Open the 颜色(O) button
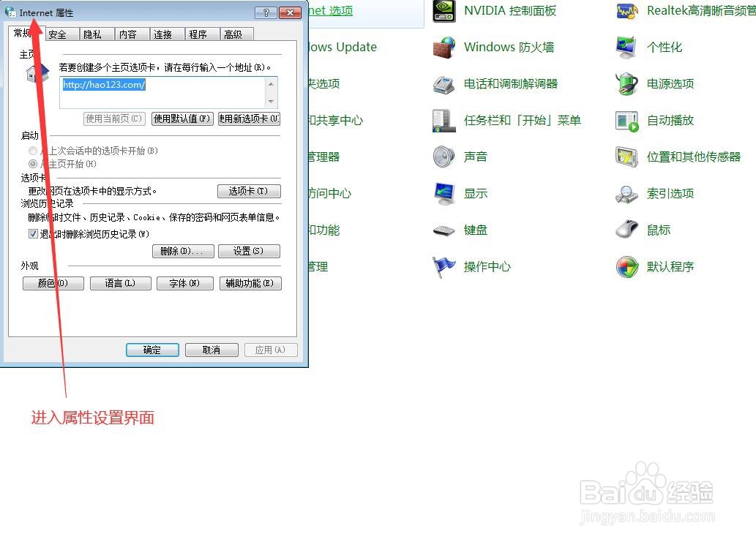 (x=53, y=283)
